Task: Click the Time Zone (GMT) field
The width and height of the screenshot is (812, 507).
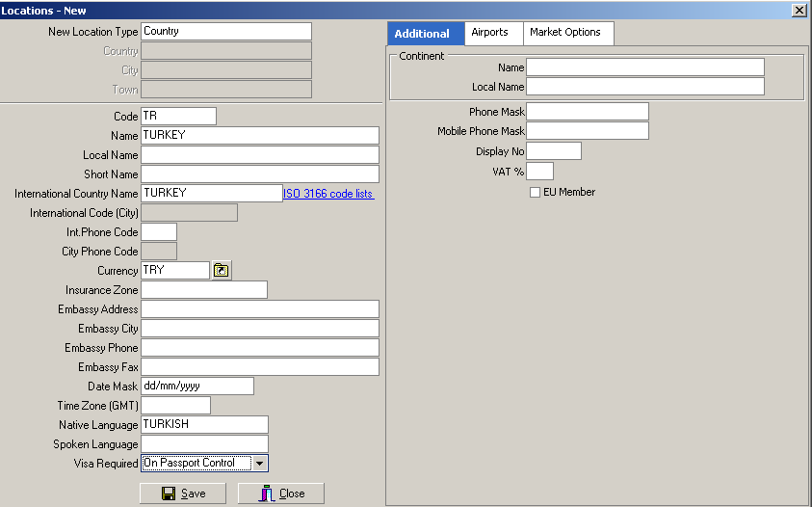Action: (175, 406)
